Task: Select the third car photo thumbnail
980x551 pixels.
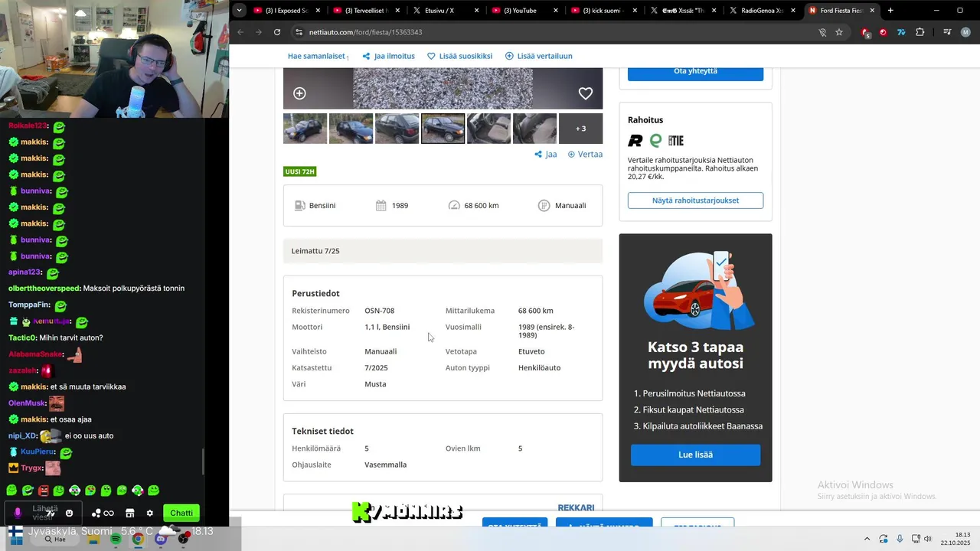Action: click(x=397, y=129)
